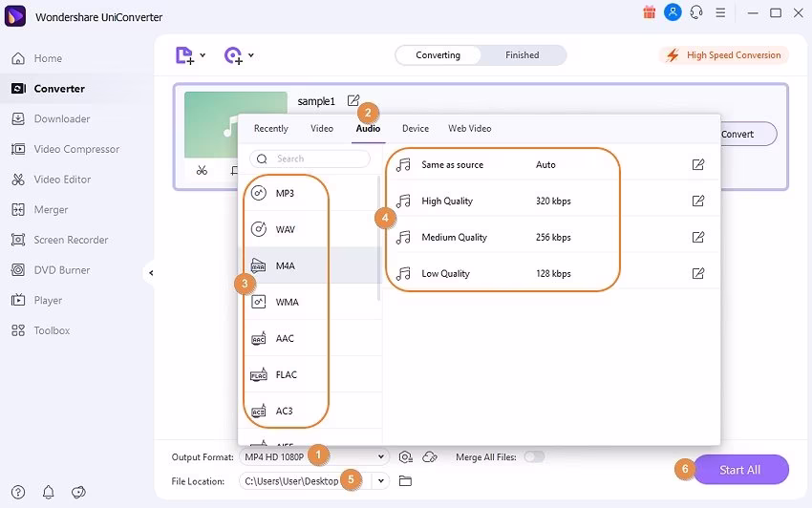Open the hamburger main menu
The width and height of the screenshot is (812, 508).
click(x=720, y=13)
